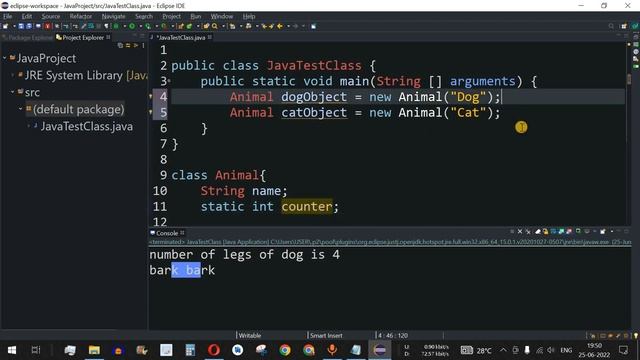This screenshot has width=640, height=360.
Task: Toggle Show Console on Standard Out
Action: tap(562, 231)
